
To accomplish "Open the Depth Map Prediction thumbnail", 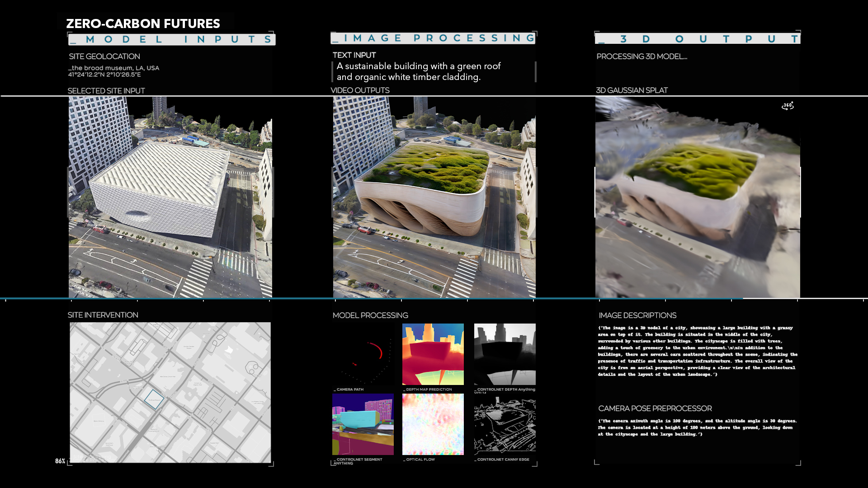I will pyautogui.click(x=433, y=354).
